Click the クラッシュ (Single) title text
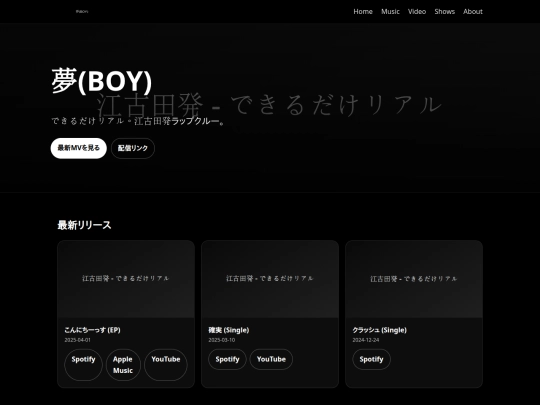 [380, 330]
